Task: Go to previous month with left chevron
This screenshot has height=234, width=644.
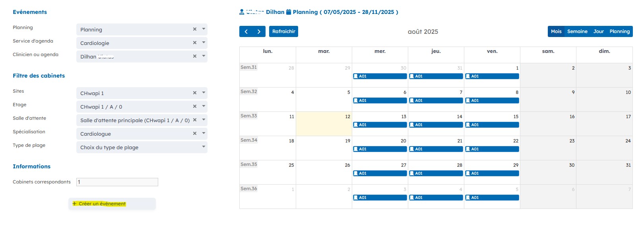Action: coord(246,31)
